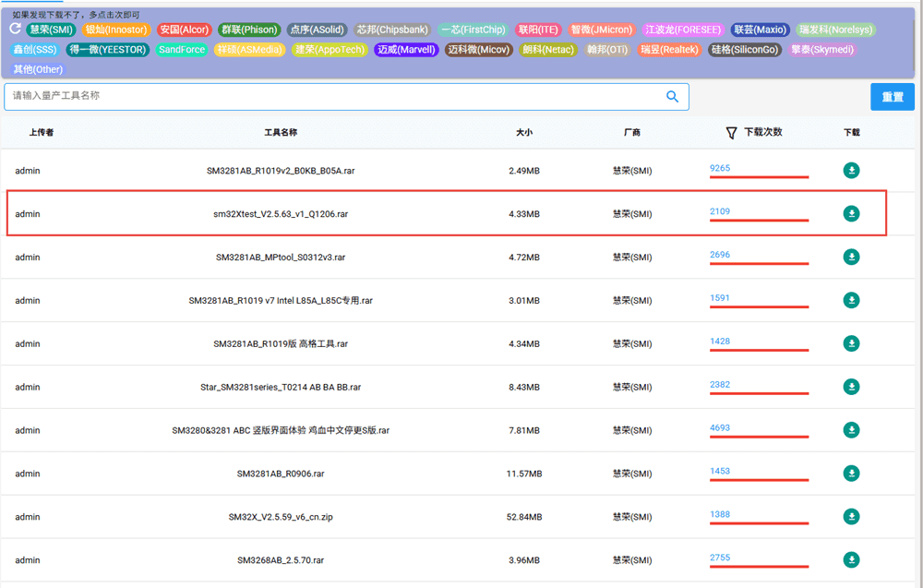The height and width of the screenshot is (588, 923).
Task: Download SM3281AB_R0906.rar via green icon
Action: [851, 474]
